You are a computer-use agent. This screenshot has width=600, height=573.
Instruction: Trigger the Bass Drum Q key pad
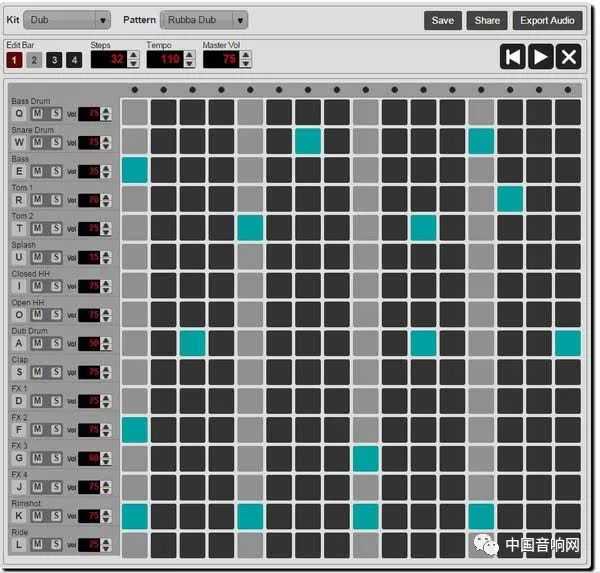[18, 114]
